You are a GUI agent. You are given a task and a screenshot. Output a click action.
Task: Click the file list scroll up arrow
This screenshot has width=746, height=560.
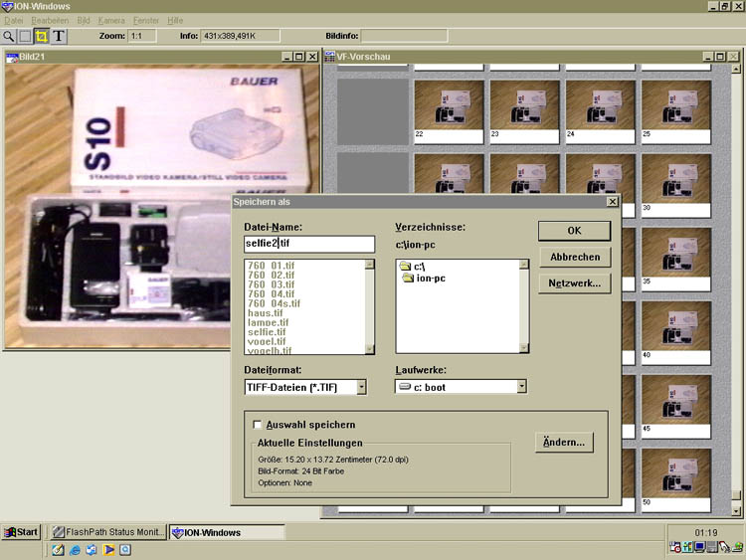pos(370,264)
